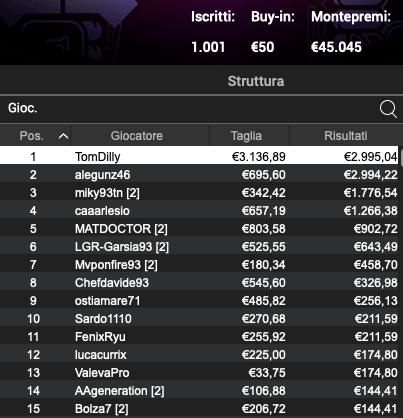
Task: Select the TomDilly row
Action: pyautogui.click(x=199, y=156)
